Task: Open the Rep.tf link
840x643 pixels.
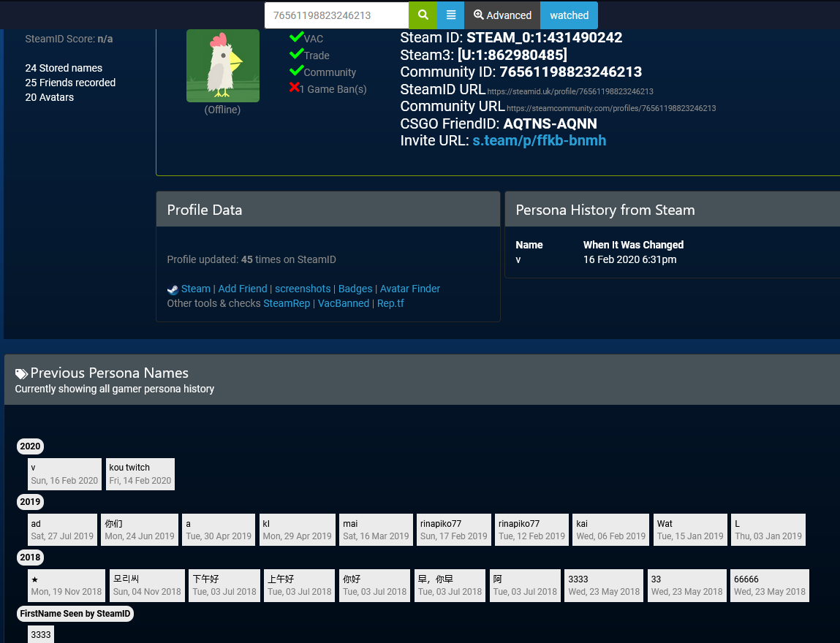Action: pos(390,303)
